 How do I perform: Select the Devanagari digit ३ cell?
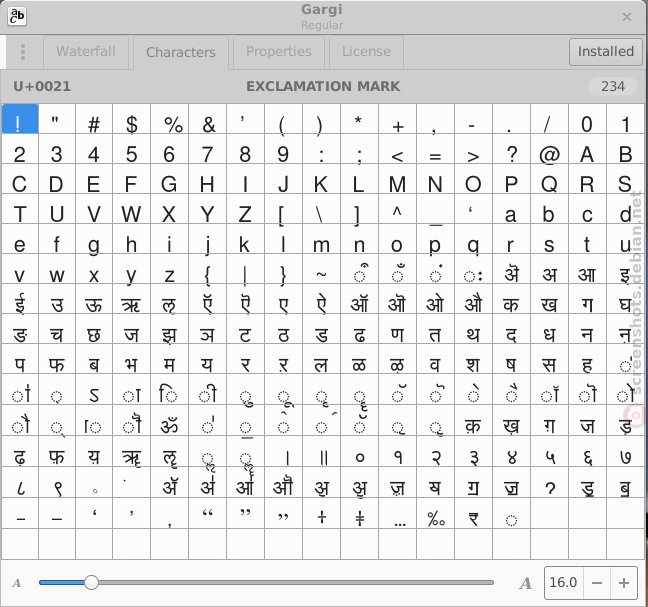[x=474, y=451]
